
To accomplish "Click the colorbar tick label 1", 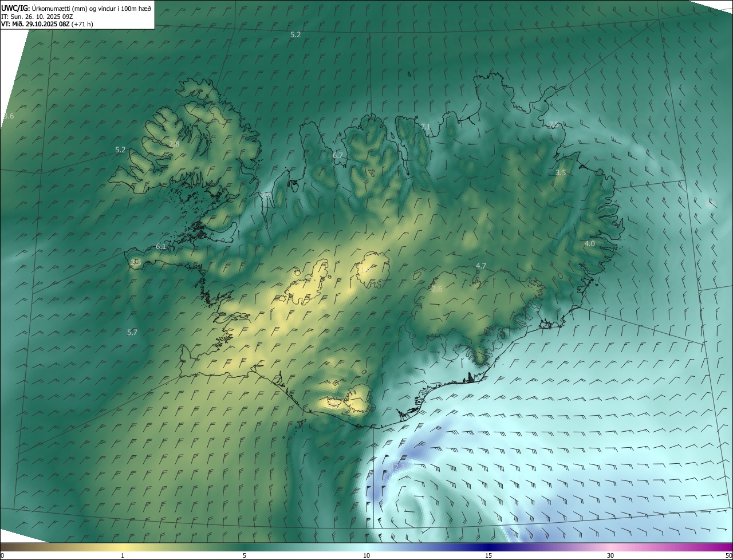I will (123, 556).
